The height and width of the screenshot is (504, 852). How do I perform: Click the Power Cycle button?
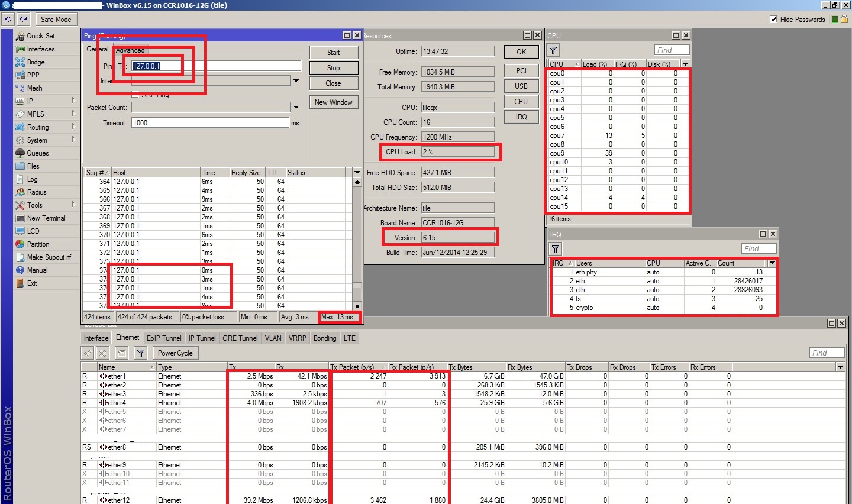click(175, 353)
